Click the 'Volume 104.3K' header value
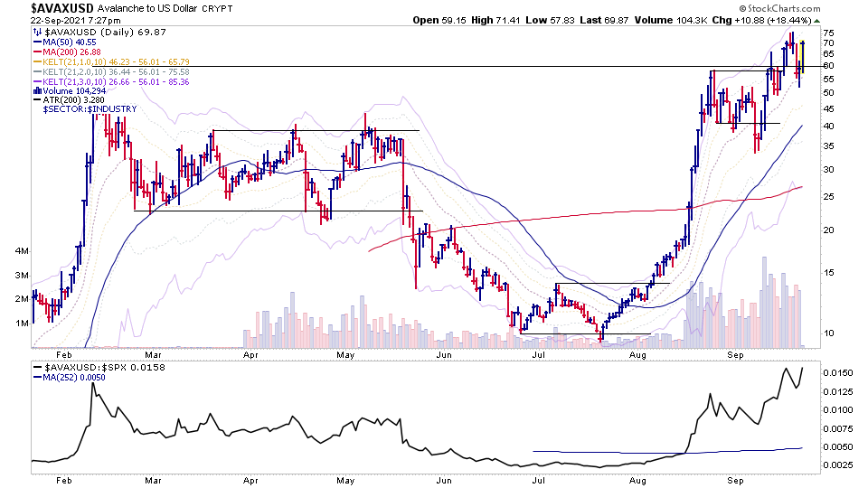The height and width of the screenshot is (488, 868). [x=671, y=20]
